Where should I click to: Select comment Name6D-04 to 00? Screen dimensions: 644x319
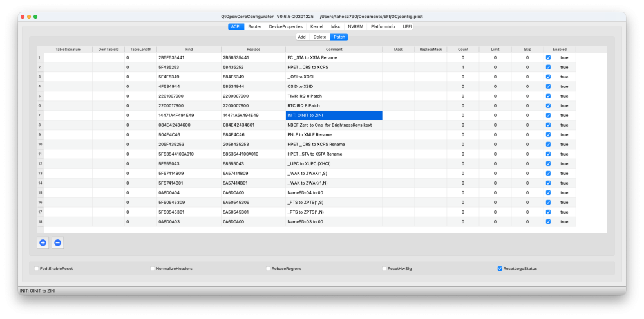pyautogui.click(x=334, y=192)
